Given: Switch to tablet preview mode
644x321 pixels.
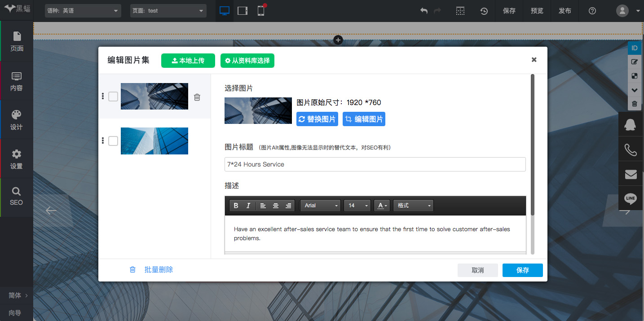Looking at the screenshot, I should coord(243,11).
